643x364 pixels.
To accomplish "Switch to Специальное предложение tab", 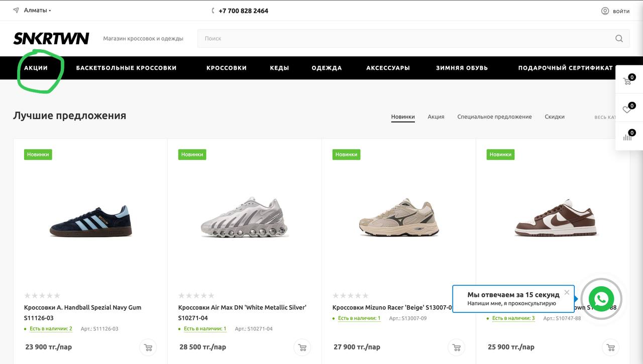I will point(494,116).
